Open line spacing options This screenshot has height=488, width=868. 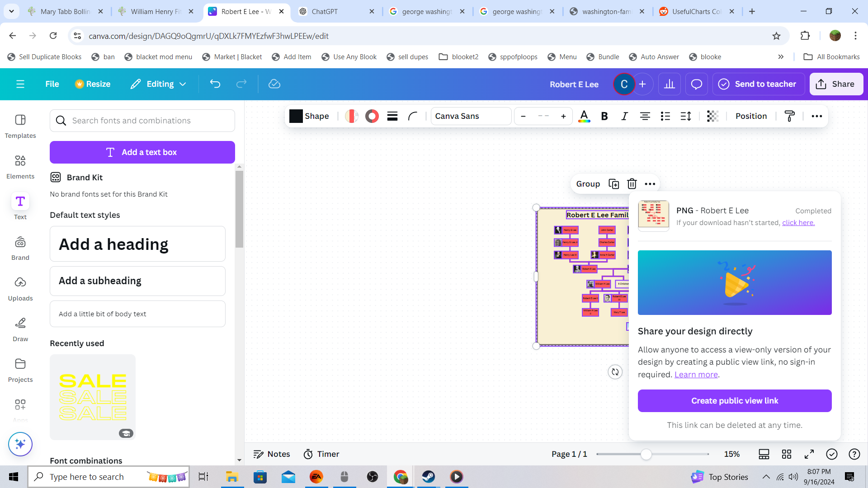(x=686, y=116)
